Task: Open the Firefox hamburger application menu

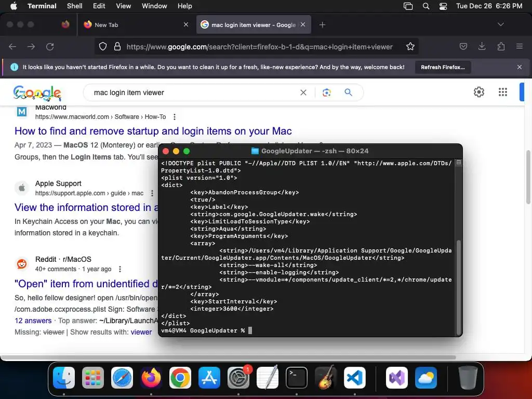Action: coord(520,46)
